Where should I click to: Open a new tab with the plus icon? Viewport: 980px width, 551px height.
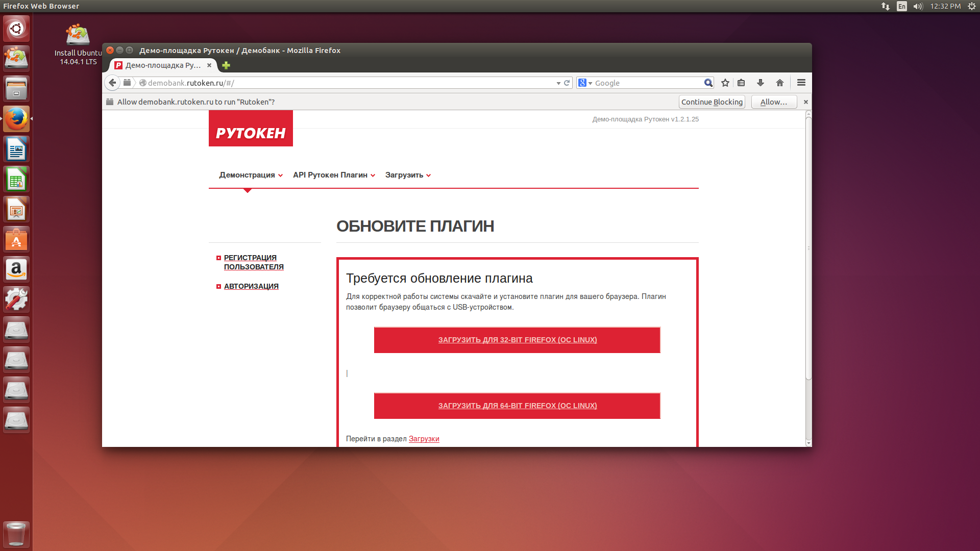226,65
